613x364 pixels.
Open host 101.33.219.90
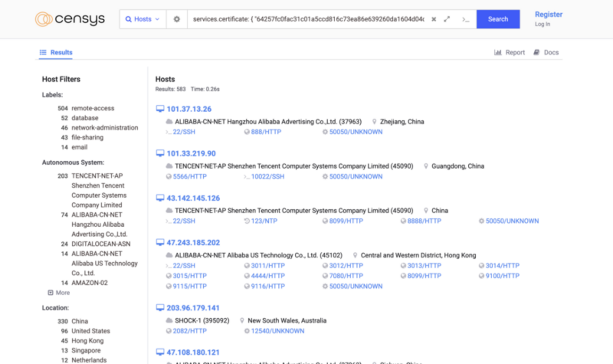click(x=191, y=154)
